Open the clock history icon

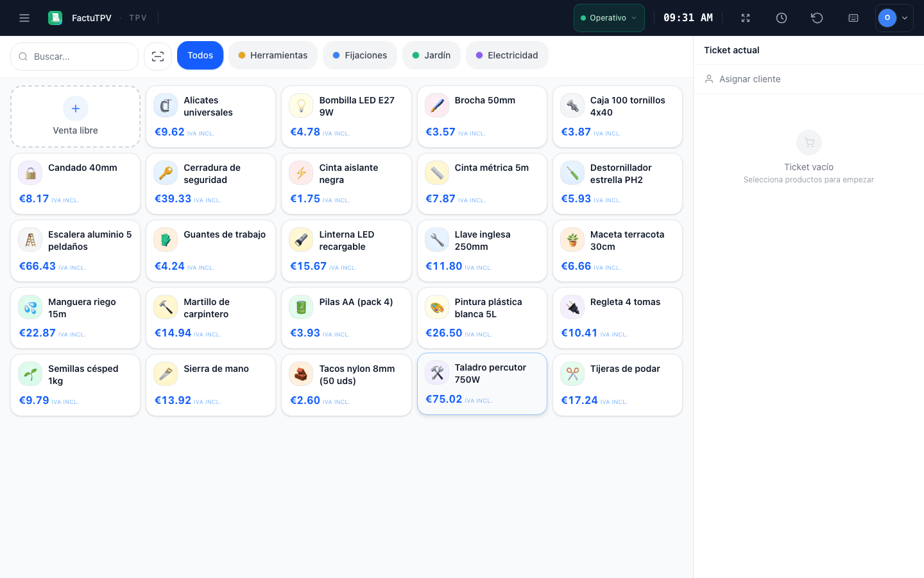782,18
